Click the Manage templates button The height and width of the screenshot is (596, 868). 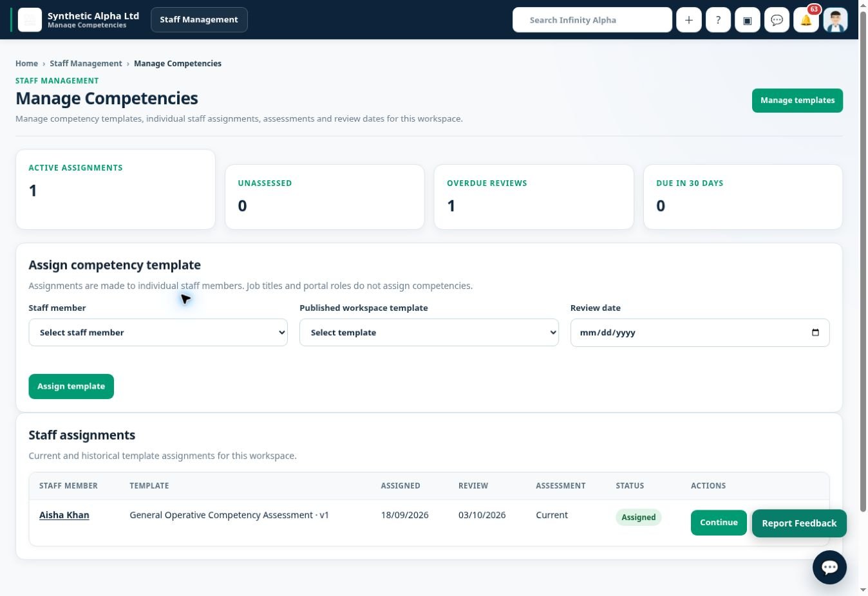(x=797, y=100)
